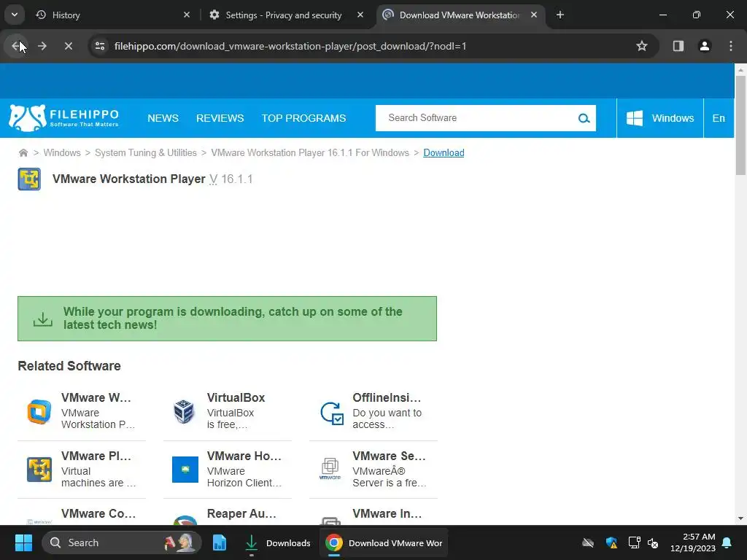Click the OfflineInsi... sync icon

pos(332,413)
